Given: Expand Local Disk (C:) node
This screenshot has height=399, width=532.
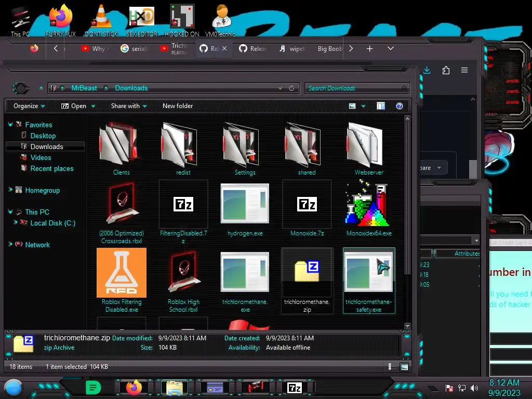Looking at the screenshot, I should pyautogui.click(x=15, y=222).
